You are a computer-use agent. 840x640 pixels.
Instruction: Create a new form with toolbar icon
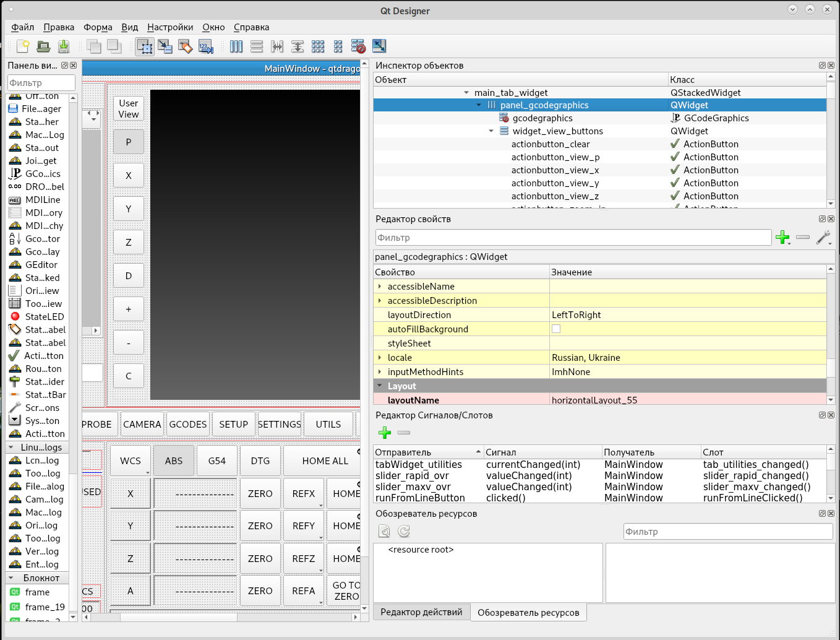click(x=23, y=46)
